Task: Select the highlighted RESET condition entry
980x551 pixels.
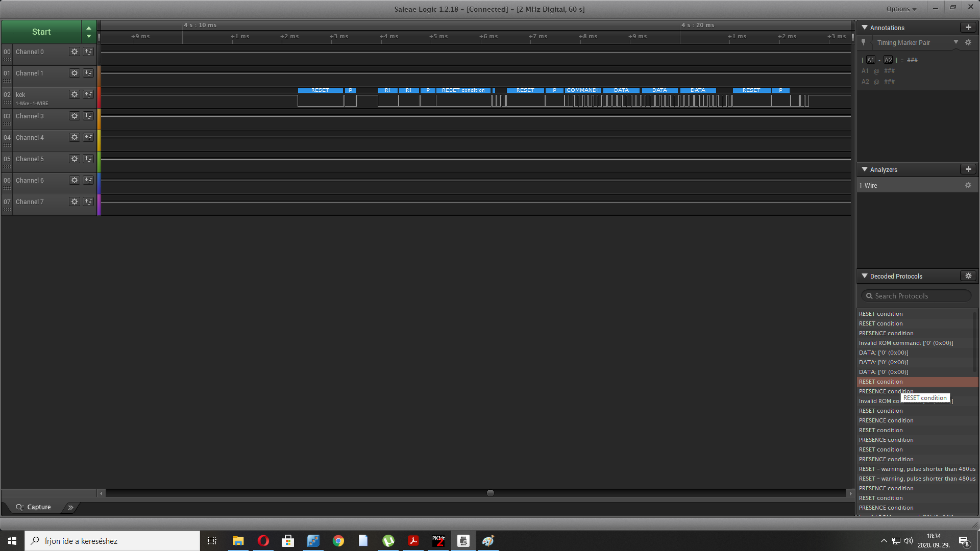Action: point(881,382)
